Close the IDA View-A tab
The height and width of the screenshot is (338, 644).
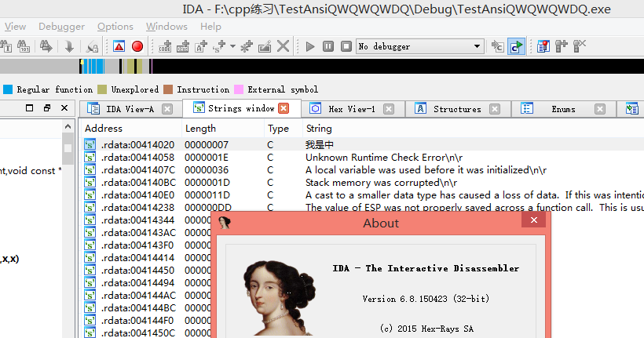[167, 109]
